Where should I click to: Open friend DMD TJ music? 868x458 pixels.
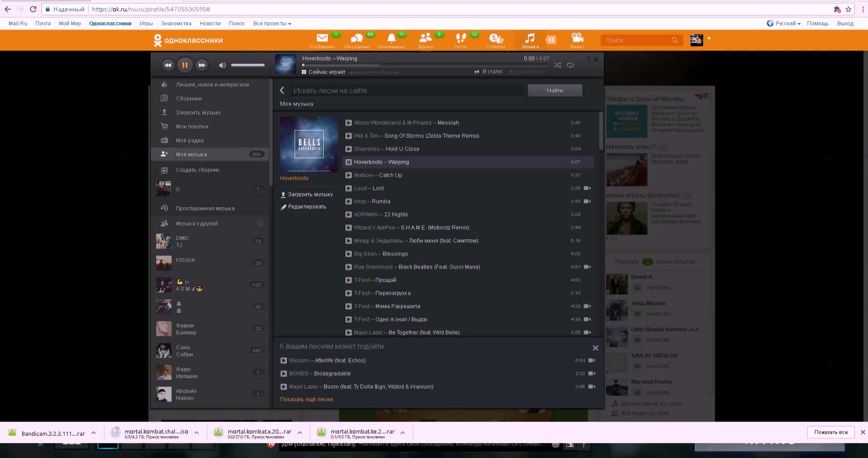(210, 241)
